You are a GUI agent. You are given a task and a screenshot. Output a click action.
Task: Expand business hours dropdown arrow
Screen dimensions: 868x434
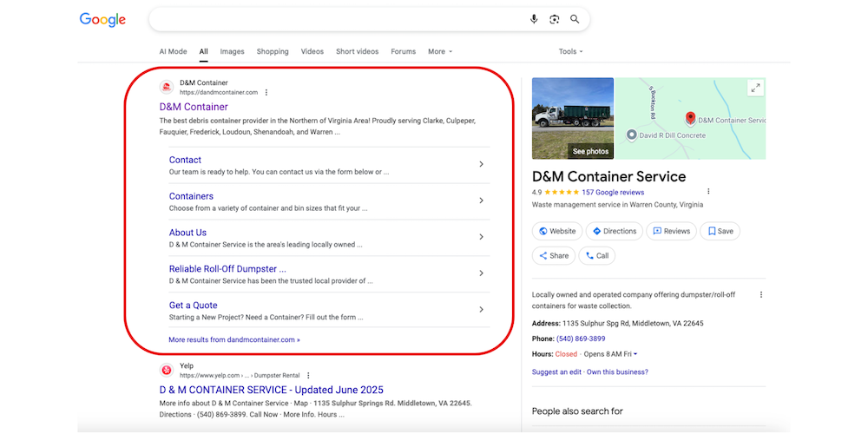(635, 354)
